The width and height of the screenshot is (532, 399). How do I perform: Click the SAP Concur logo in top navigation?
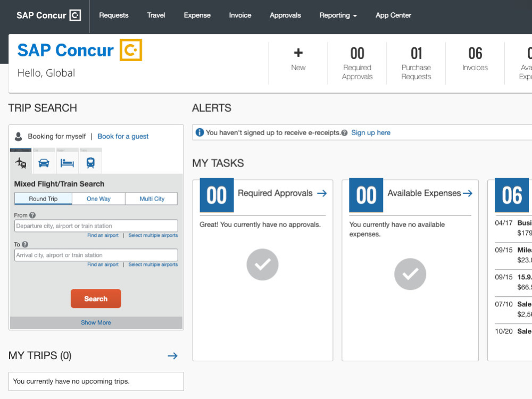click(x=48, y=15)
